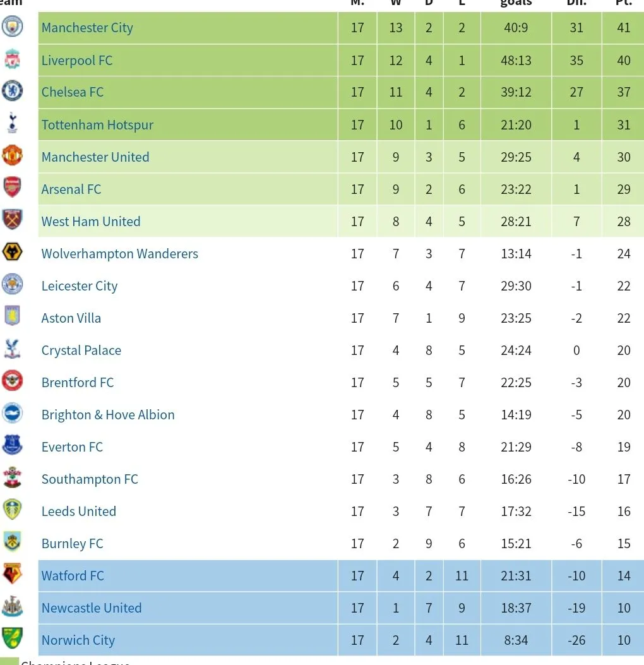Open the Leicester City team page
Screen dimensions: 644x665
(x=80, y=286)
